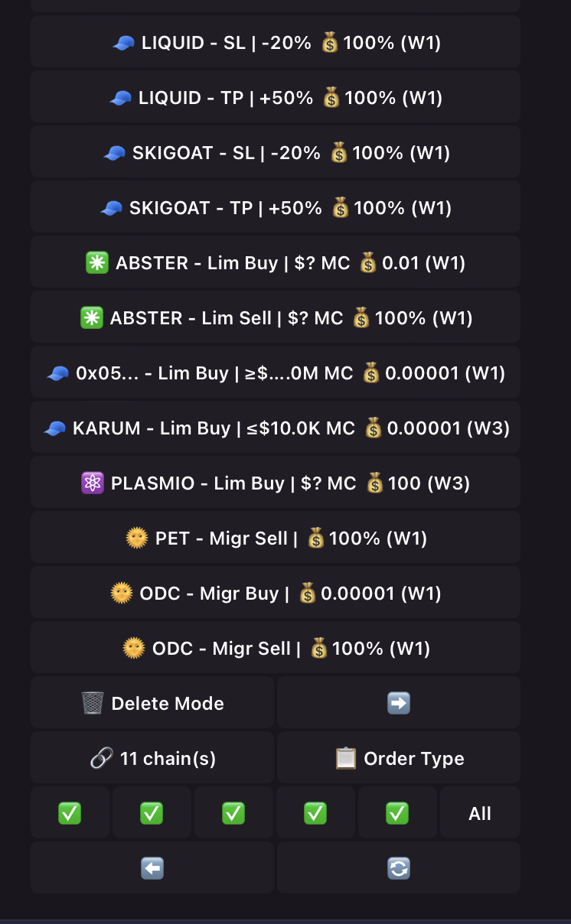Open PET Migr Sell order
The height and width of the screenshot is (924, 571).
click(x=276, y=538)
